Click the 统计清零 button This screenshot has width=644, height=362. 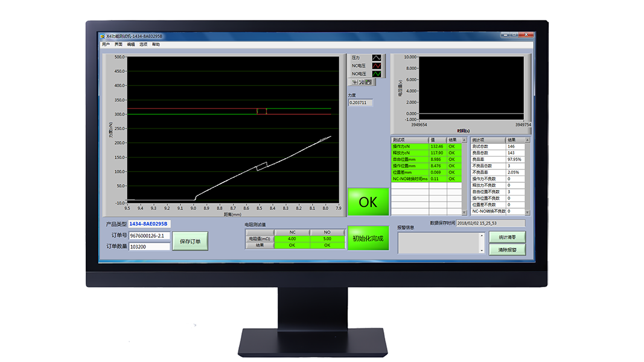507,238
